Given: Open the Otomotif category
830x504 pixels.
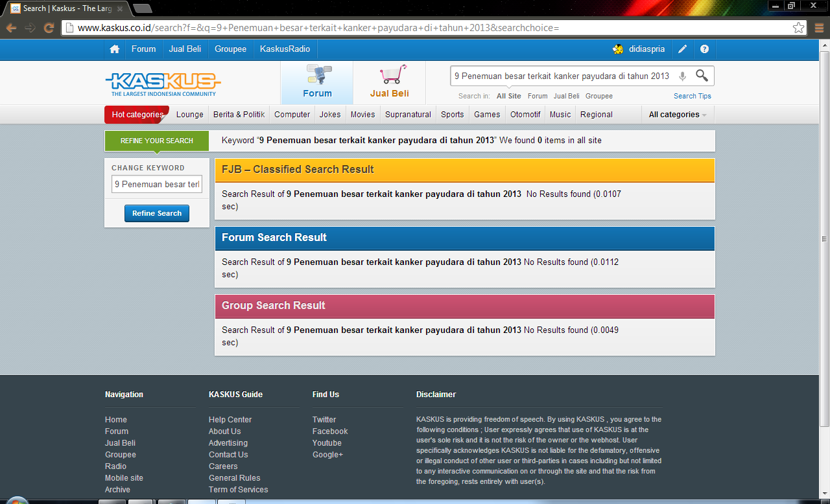Looking at the screenshot, I should pos(525,115).
